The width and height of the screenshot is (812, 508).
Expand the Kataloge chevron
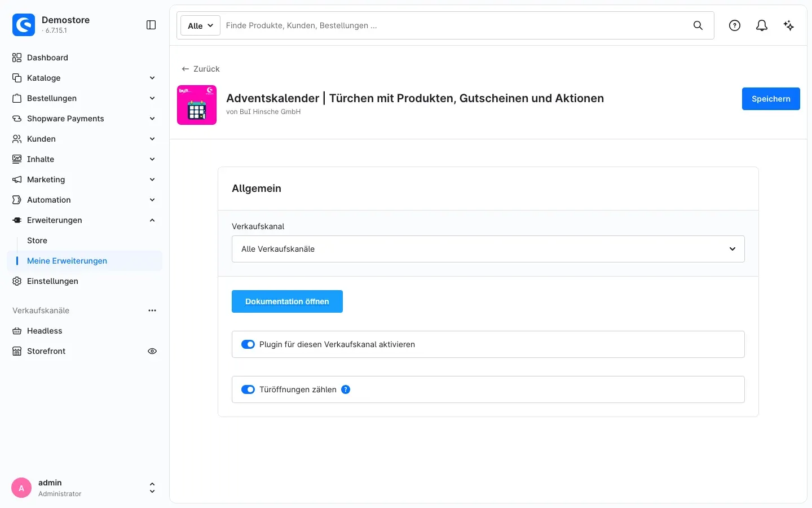[x=152, y=78]
